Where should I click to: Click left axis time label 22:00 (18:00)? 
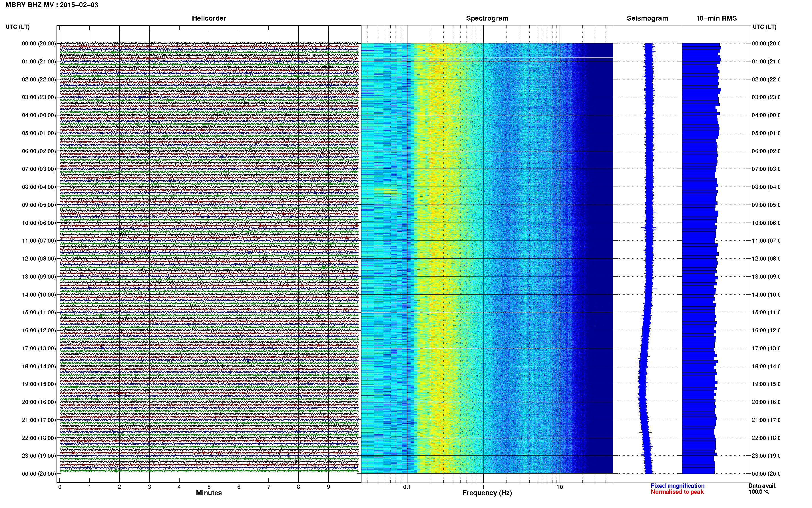(39, 438)
